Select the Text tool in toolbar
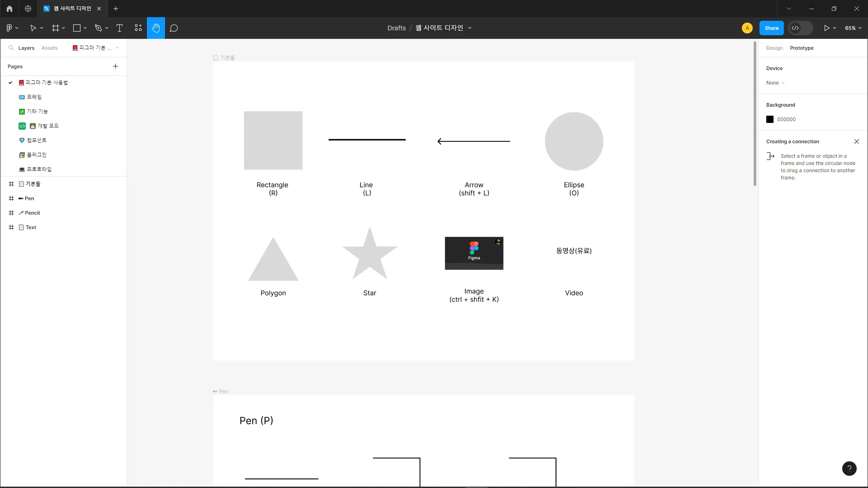Image resolution: width=868 pixels, height=488 pixels. pyautogui.click(x=119, y=28)
